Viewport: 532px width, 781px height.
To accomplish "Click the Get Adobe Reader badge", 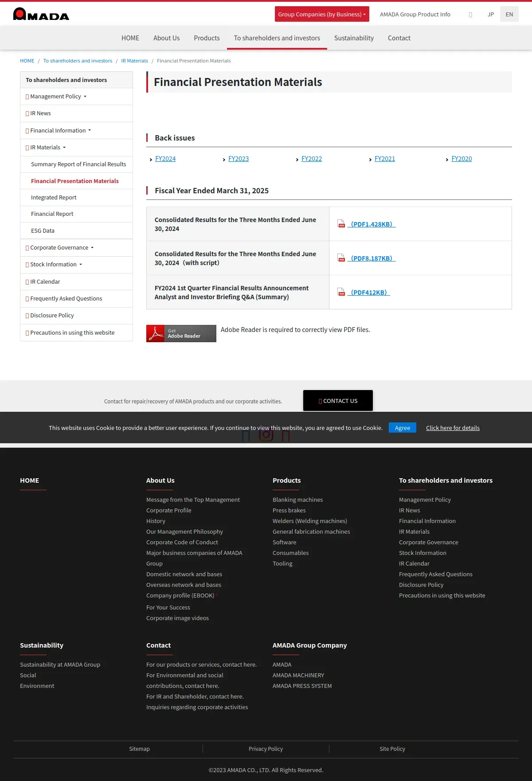I will (181, 333).
